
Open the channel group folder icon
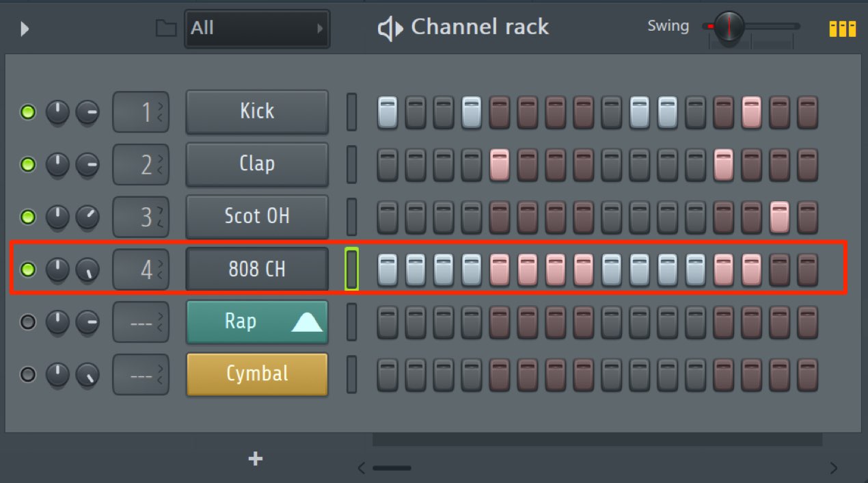click(x=166, y=28)
